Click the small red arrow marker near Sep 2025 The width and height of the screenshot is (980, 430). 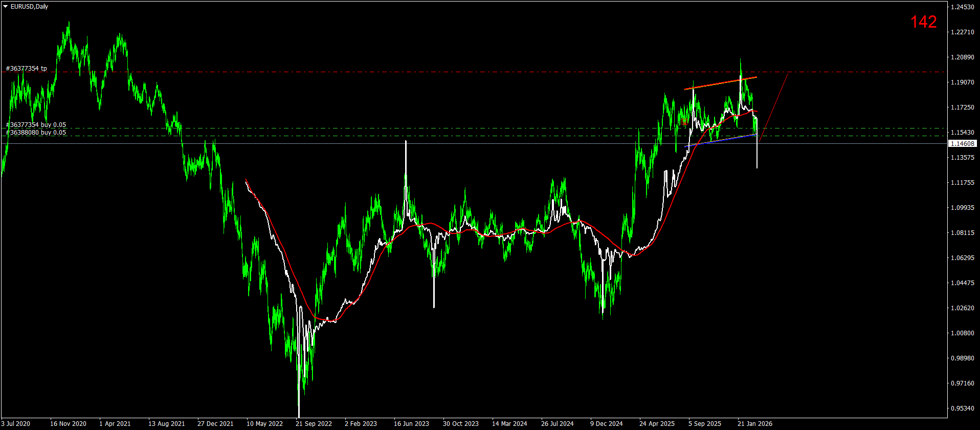pos(684,121)
